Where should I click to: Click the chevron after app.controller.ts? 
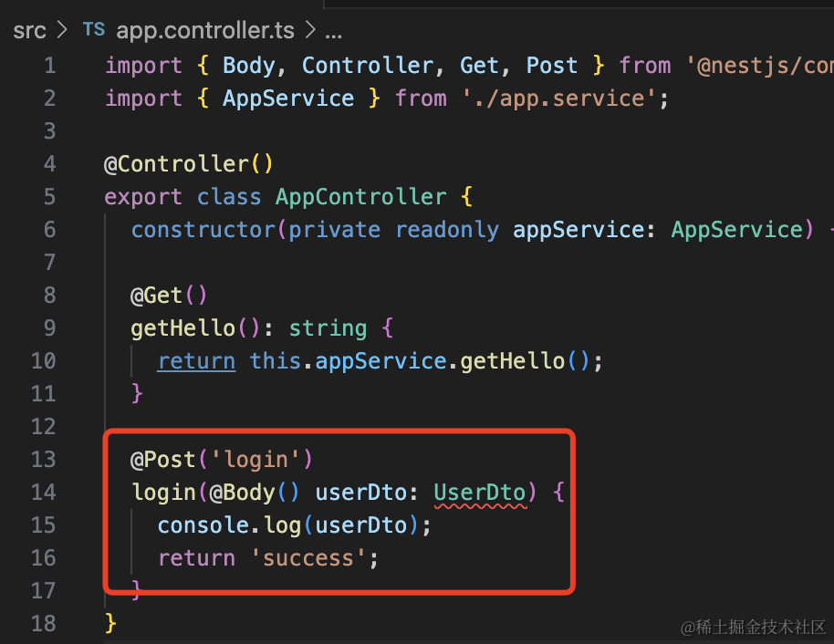(x=310, y=30)
